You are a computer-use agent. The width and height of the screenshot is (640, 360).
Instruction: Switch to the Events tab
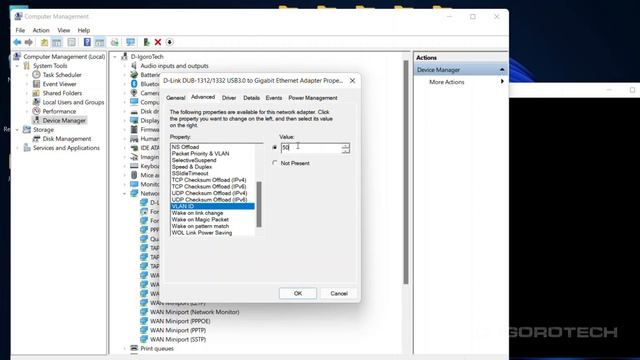[x=273, y=98]
